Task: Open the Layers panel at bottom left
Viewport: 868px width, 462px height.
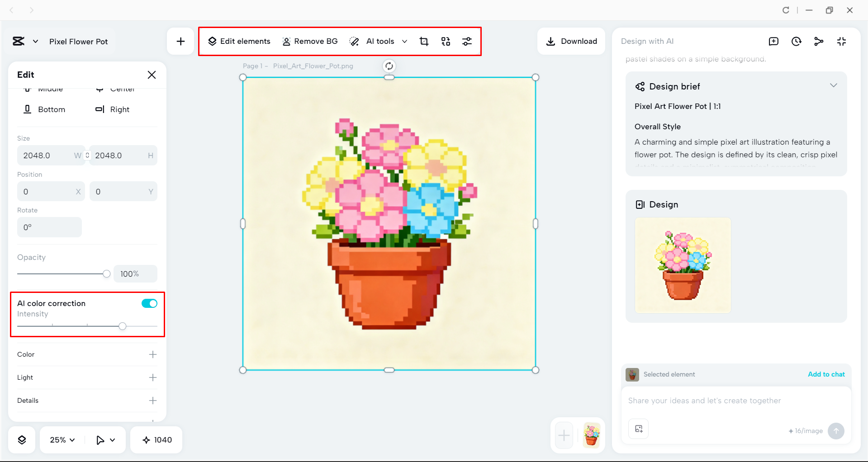Action: tap(21, 439)
